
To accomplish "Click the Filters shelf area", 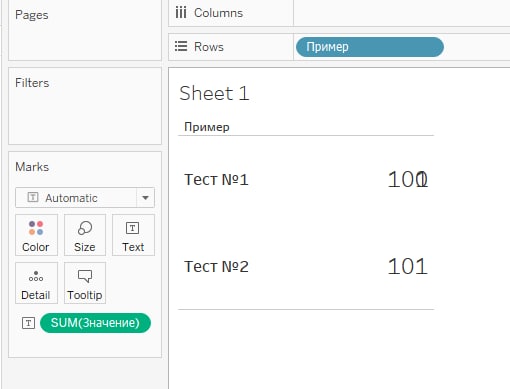I will (x=85, y=106).
